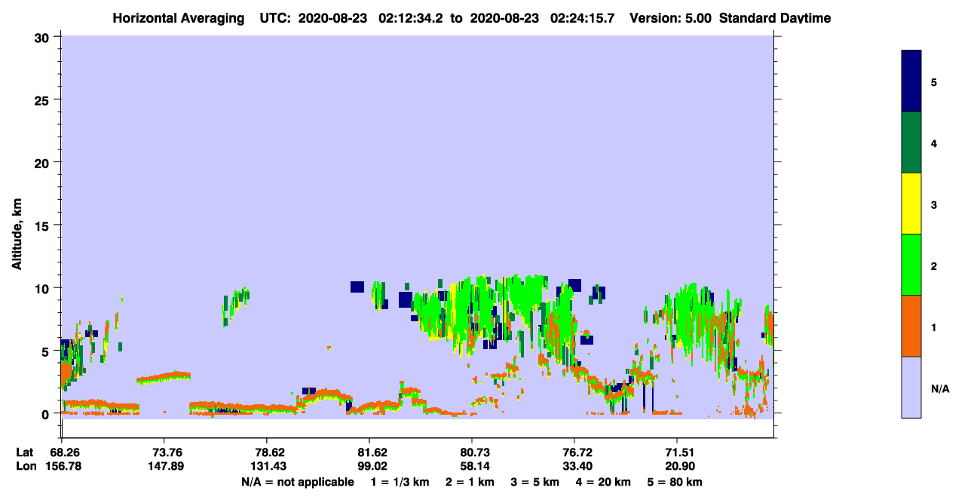This screenshot has height=503, width=980.
Task: Click the 'Horizontal Averaging' title text
Action: [178, 18]
